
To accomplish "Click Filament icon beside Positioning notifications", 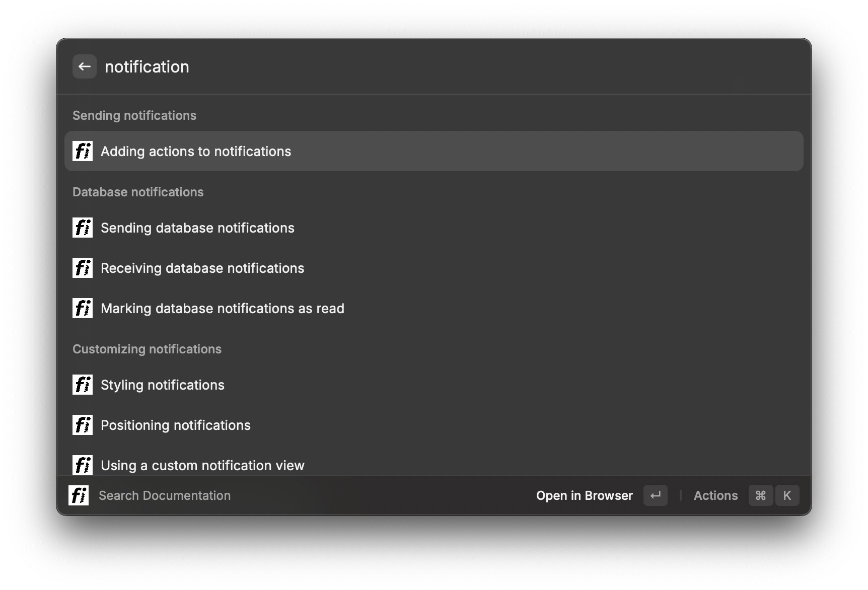I will tap(83, 425).
